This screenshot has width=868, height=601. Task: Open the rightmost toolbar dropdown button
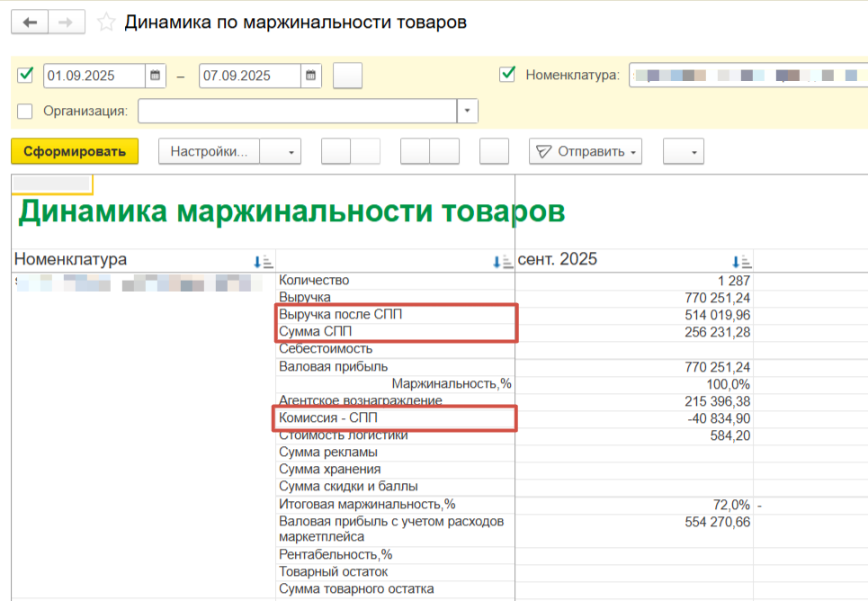click(x=684, y=152)
